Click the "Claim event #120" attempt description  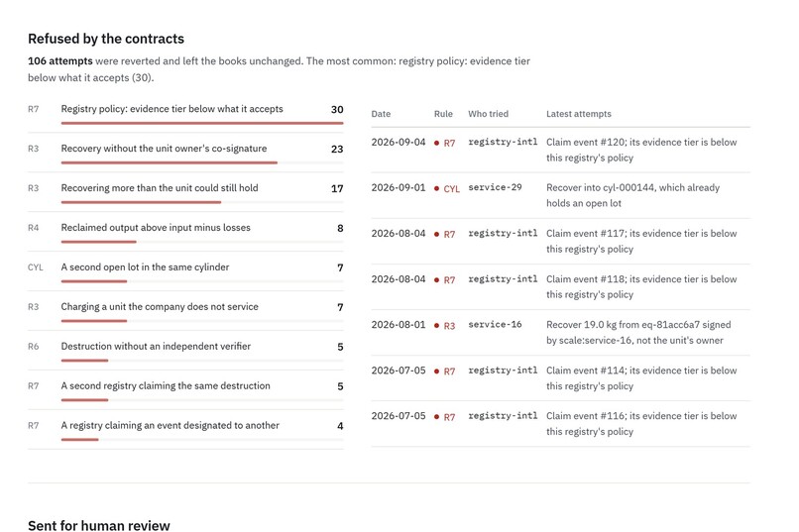coord(641,151)
